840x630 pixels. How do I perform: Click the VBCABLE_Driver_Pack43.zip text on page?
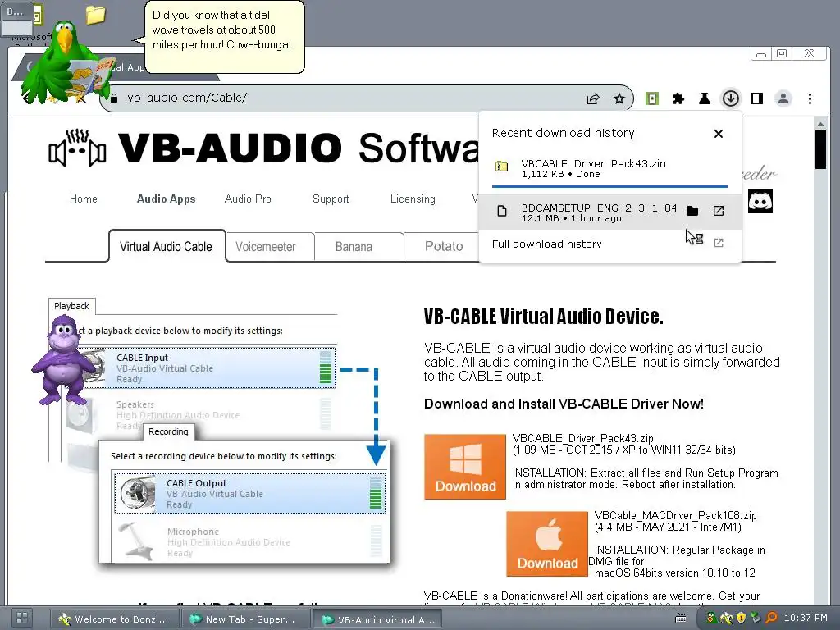pos(583,438)
